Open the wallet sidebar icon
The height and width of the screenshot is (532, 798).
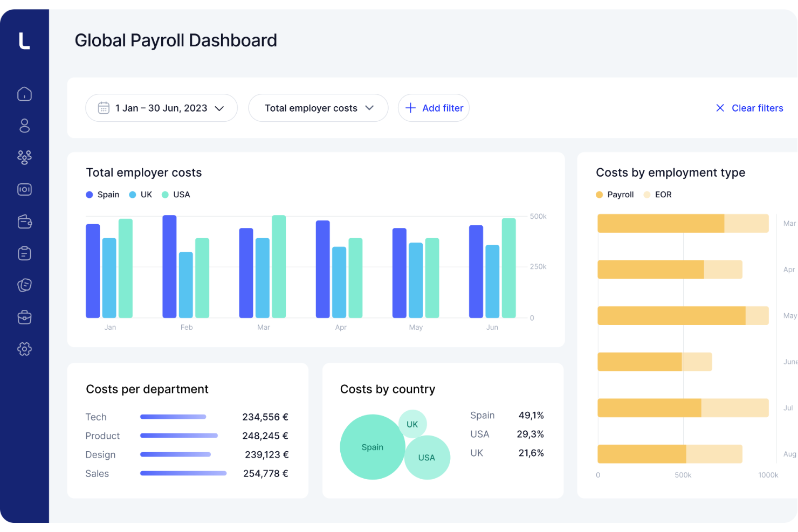(24, 222)
